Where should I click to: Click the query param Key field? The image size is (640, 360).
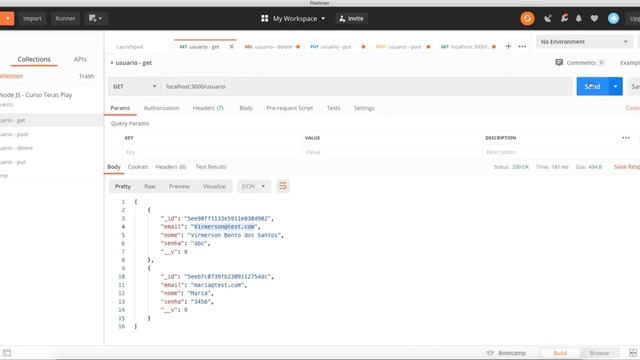tap(213, 152)
